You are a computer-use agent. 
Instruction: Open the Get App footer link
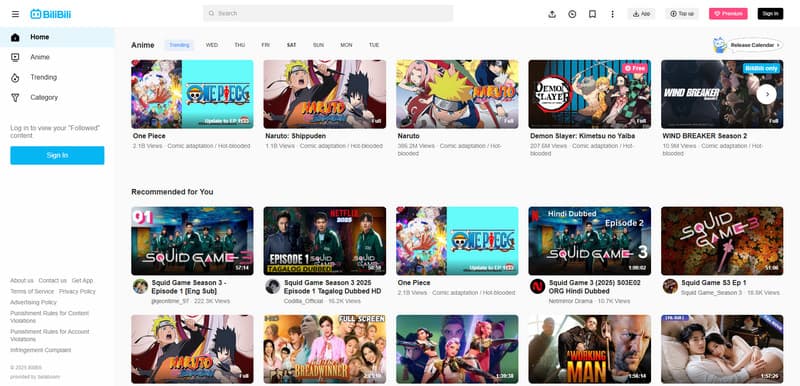coord(82,280)
